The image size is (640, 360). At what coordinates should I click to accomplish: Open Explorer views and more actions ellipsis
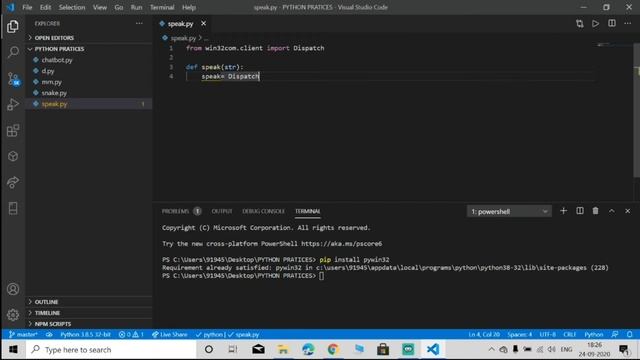139,24
